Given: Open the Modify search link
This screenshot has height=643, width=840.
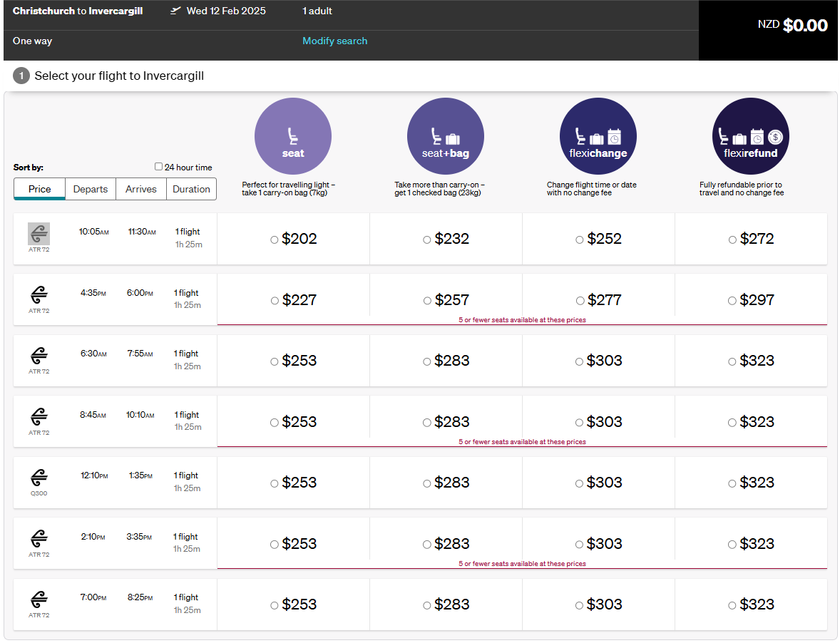Looking at the screenshot, I should click(x=335, y=41).
